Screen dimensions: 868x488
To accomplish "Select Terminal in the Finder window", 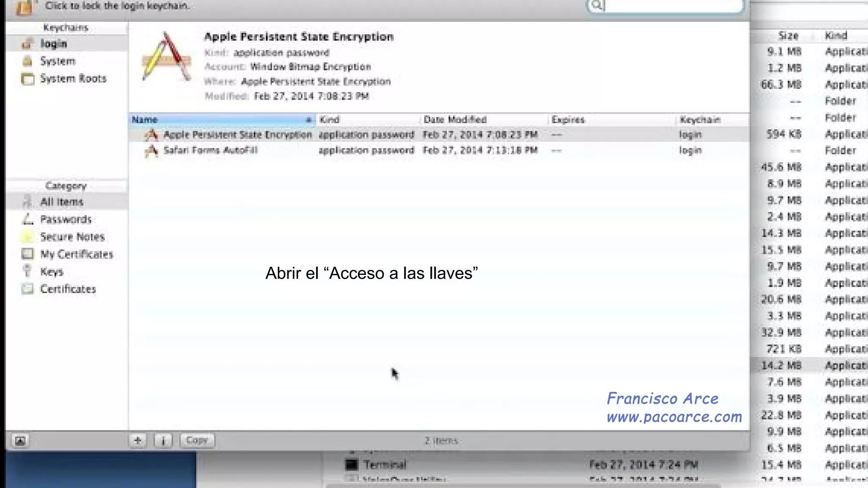I will [385, 465].
